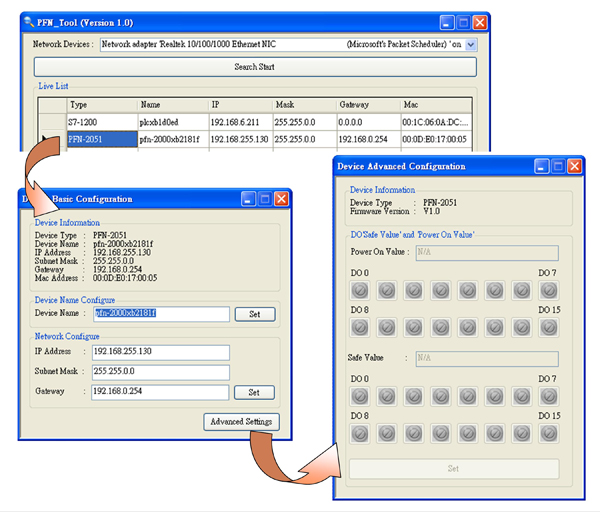Focus the Device Name text field
This screenshot has width=600, height=512.
tap(160, 314)
